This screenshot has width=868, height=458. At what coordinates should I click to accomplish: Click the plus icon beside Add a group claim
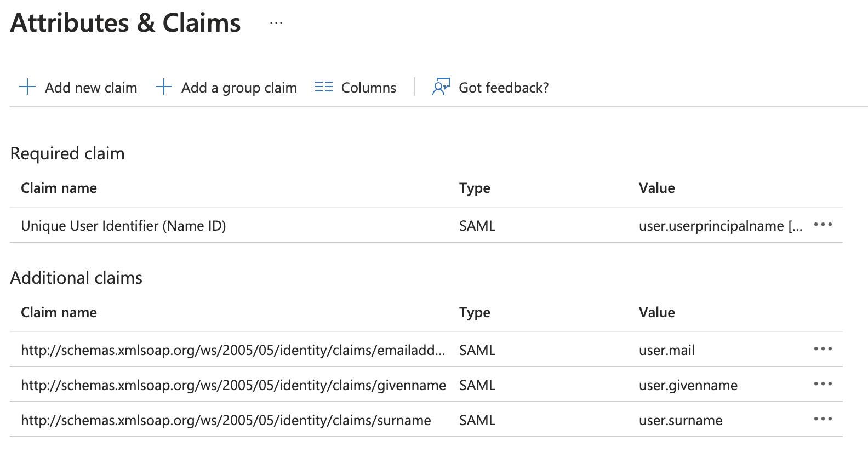coord(164,87)
